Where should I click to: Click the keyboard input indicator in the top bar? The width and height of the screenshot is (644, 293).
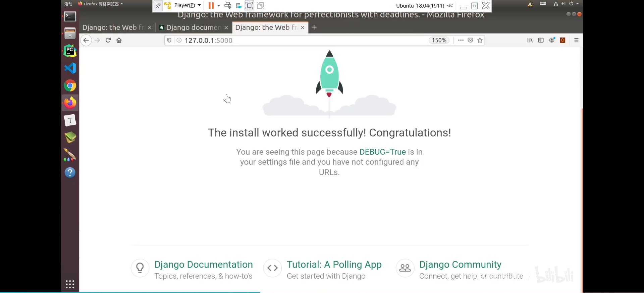[543, 4]
